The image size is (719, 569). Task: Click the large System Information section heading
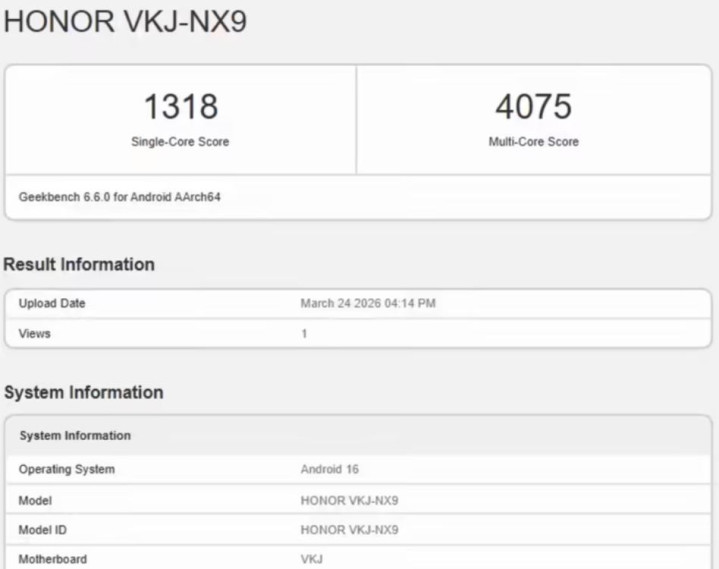pos(83,392)
